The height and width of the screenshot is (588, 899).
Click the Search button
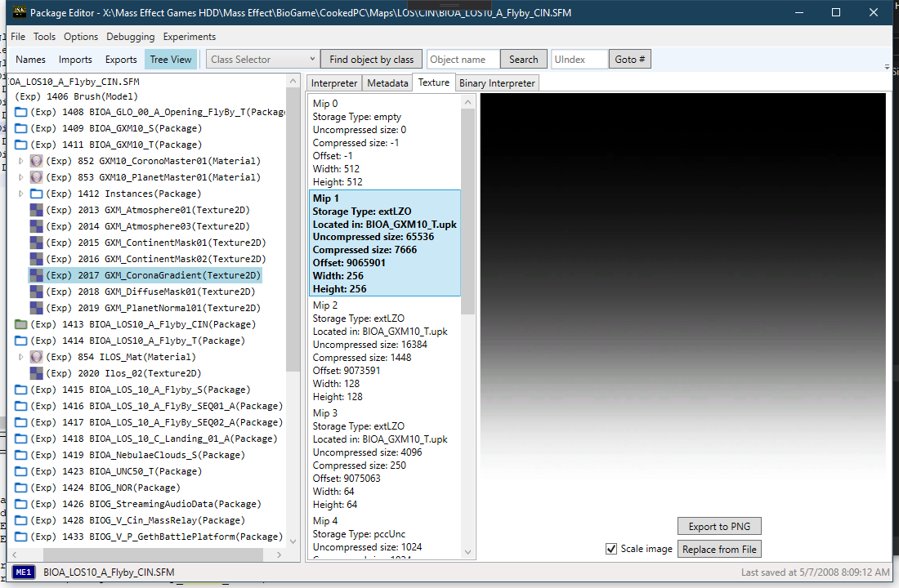[523, 59]
